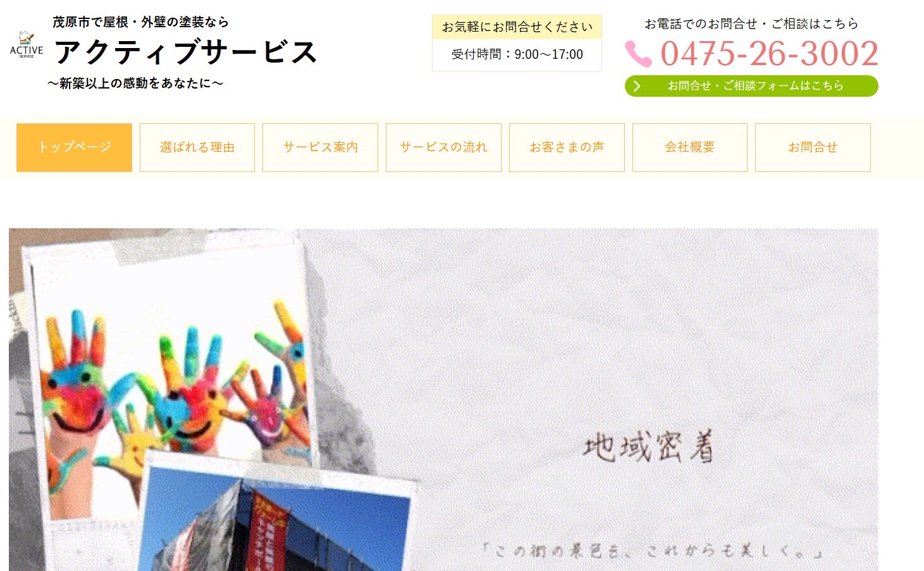Open 会社概要 from the navigation
Screen dimensions: 924x571
tap(690, 147)
